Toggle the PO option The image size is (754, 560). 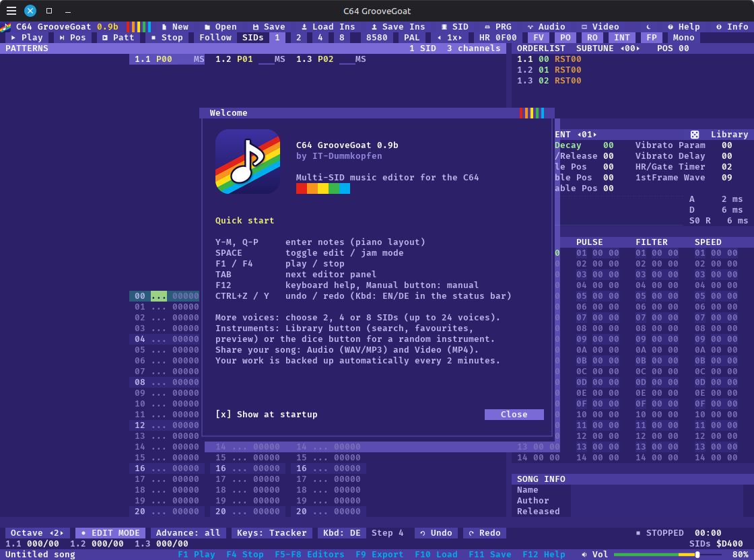point(565,38)
